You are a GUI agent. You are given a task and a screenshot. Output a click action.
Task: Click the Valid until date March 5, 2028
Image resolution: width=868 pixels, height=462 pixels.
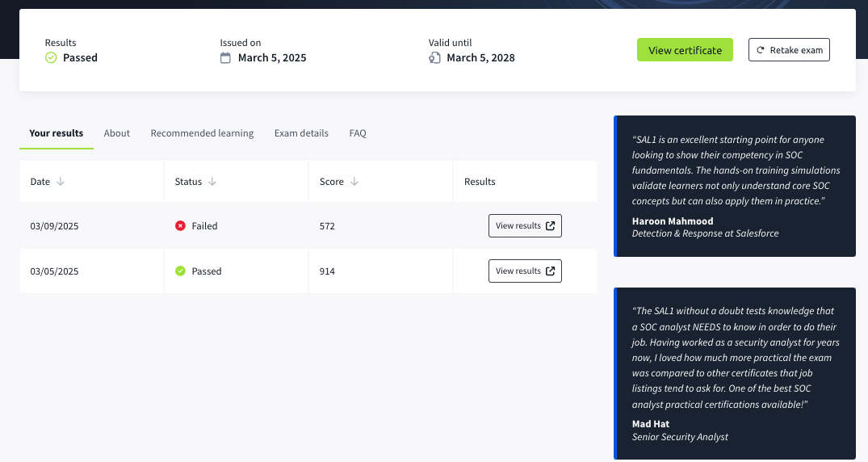[x=480, y=57]
